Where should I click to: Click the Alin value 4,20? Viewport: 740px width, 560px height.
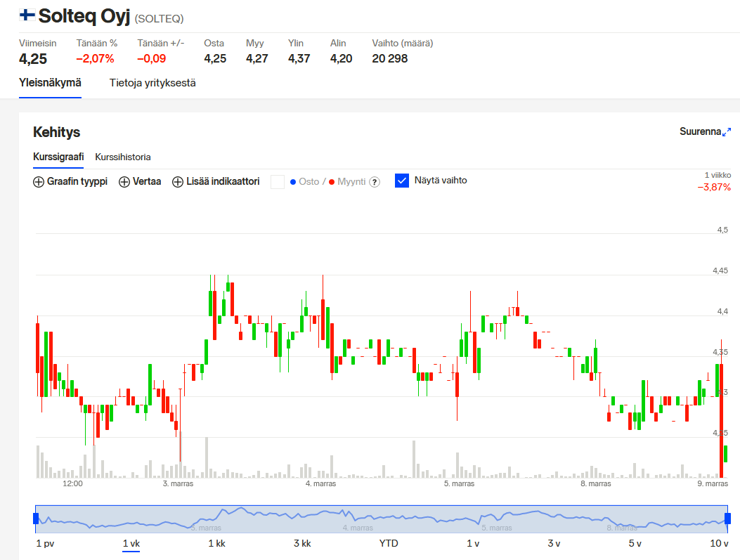click(342, 58)
